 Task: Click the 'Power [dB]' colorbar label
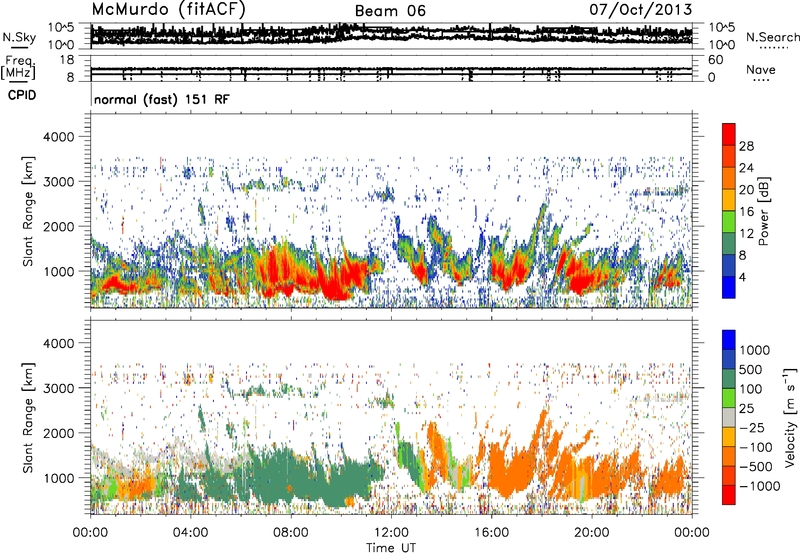pos(764,211)
